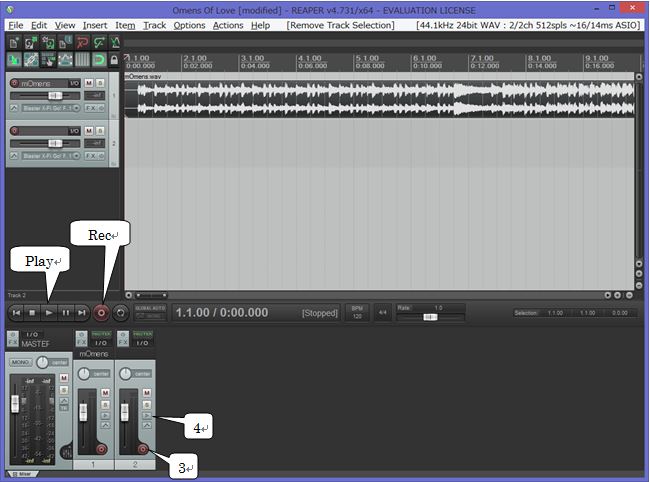This screenshot has height=482, width=650.
Task: Click the Stop transport button
Action: pyautogui.click(x=32, y=312)
